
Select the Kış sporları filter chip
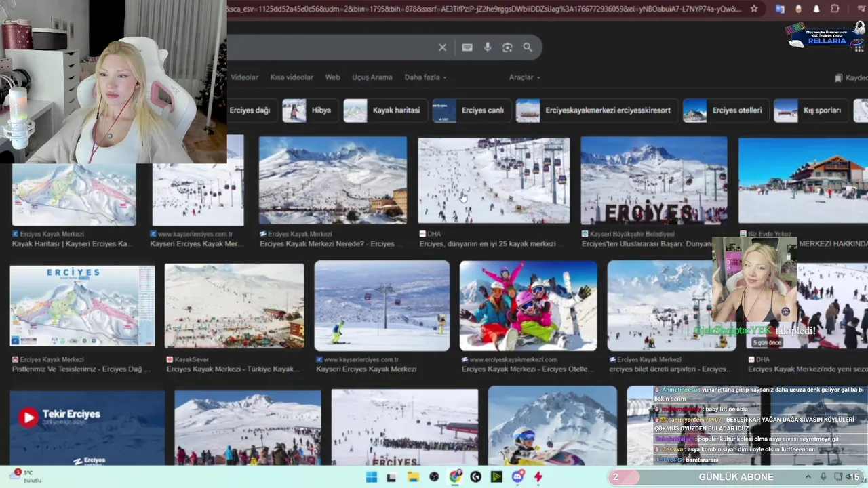pyautogui.click(x=810, y=110)
